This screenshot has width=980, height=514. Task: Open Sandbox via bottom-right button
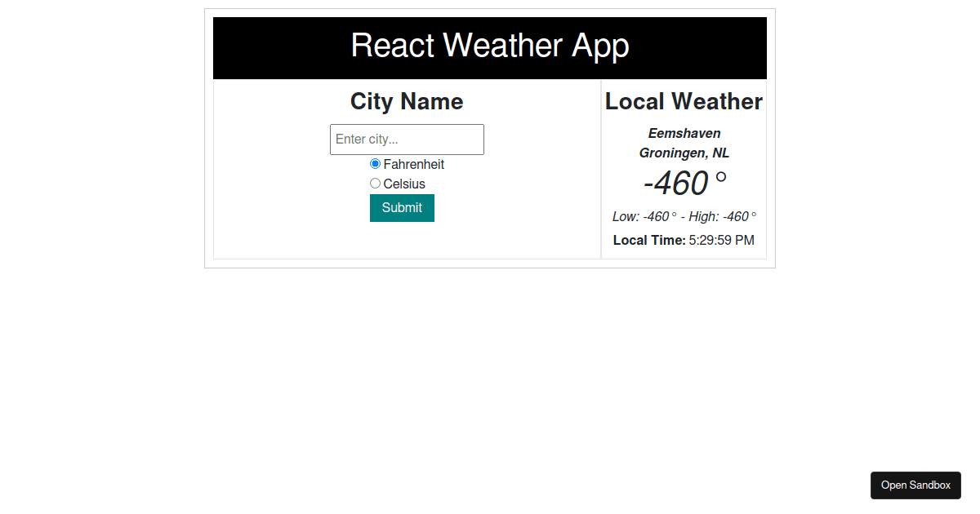(915, 485)
